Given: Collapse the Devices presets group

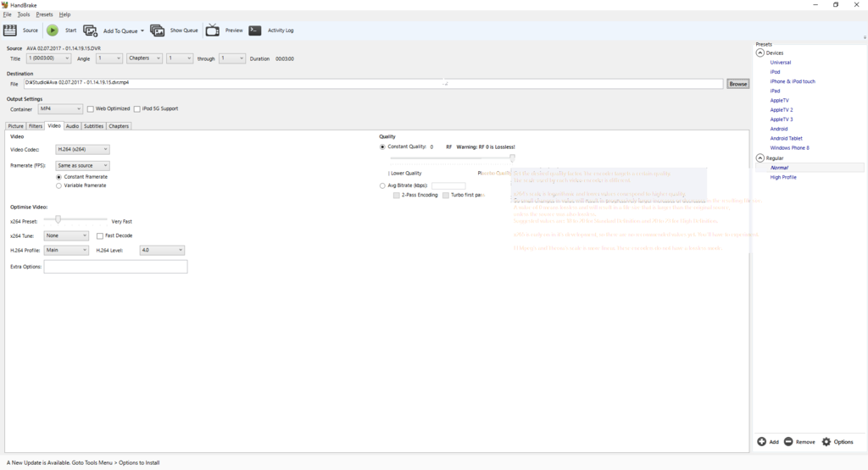Looking at the screenshot, I should (x=760, y=53).
